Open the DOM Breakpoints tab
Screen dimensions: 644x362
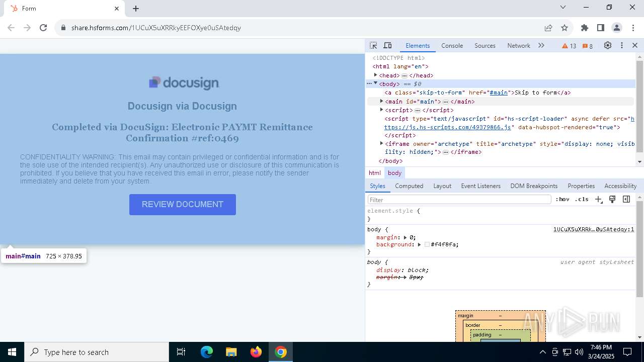534,186
